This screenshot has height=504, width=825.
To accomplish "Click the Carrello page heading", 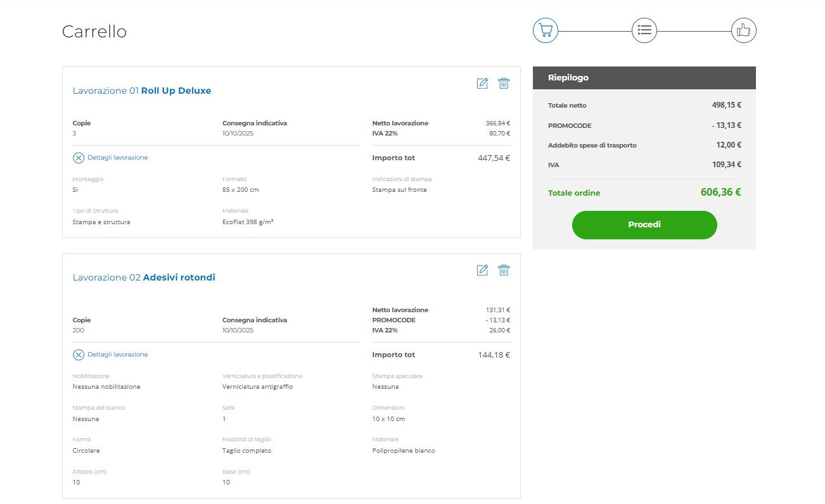I will click(94, 32).
